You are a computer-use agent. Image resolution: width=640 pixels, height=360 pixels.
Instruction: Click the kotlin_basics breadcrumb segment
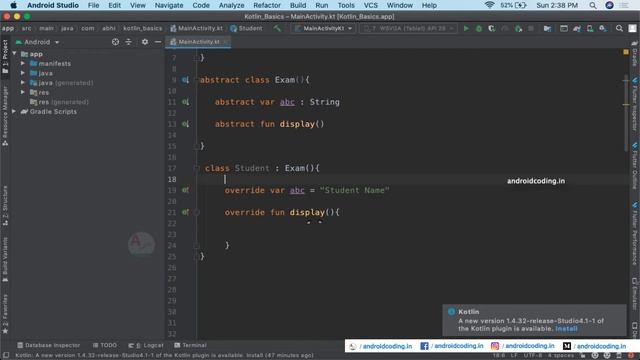point(142,29)
